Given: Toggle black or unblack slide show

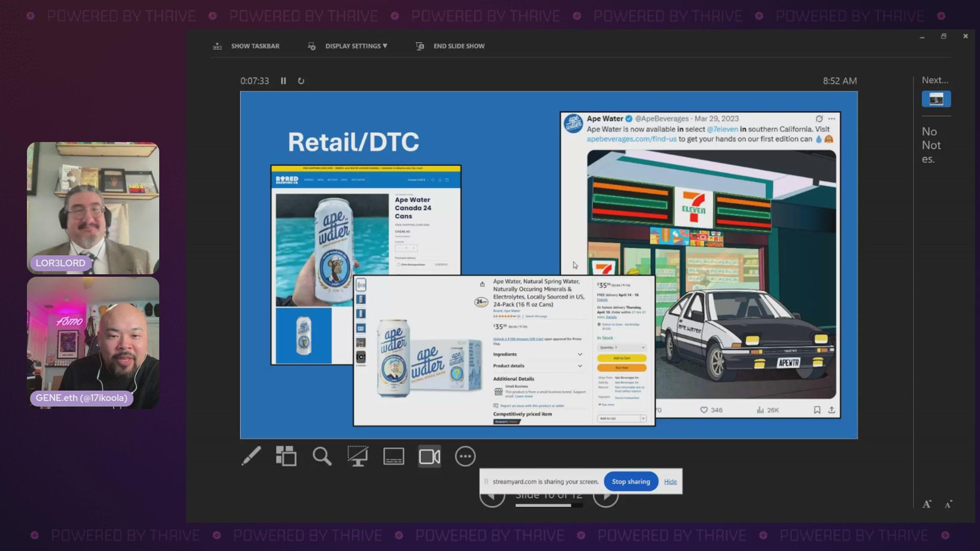Looking at the screenshot, I should click(x=358, y=456).
